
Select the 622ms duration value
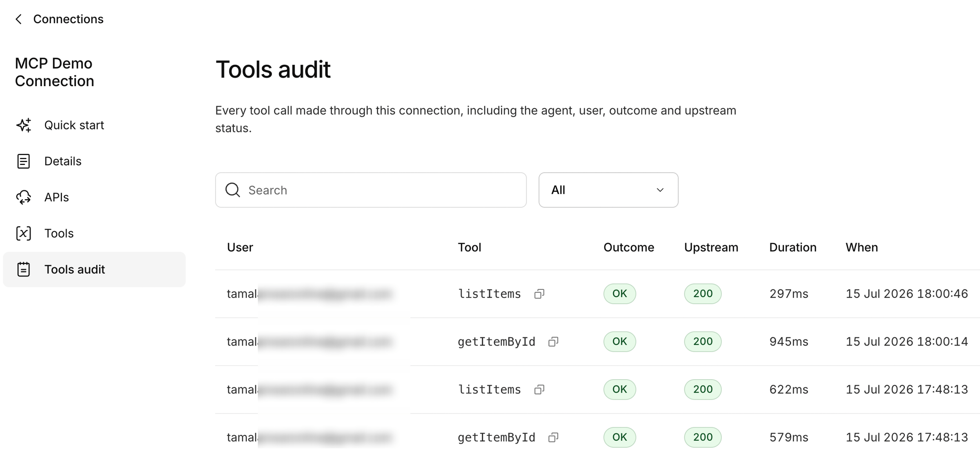click(789, 389)
